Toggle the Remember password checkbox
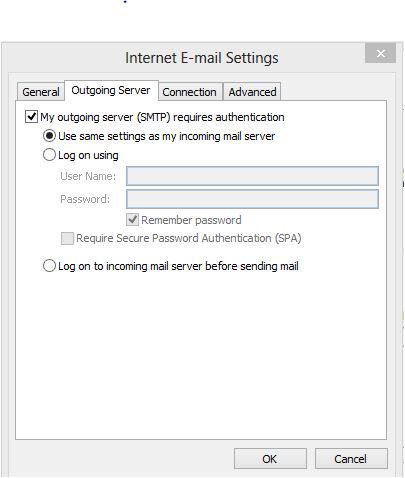Screen dimensions: 405x478 (133, 220)
